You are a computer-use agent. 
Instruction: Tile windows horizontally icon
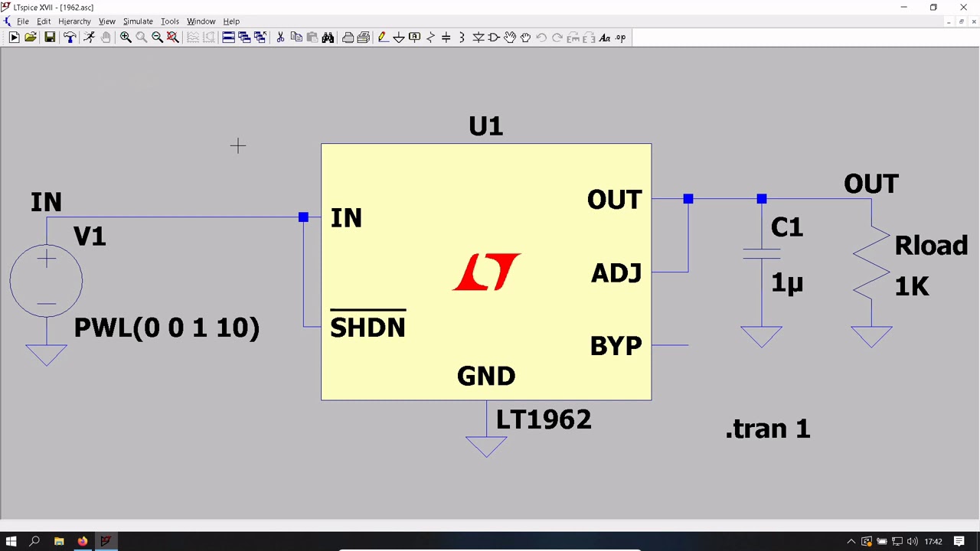click(228, 37)
